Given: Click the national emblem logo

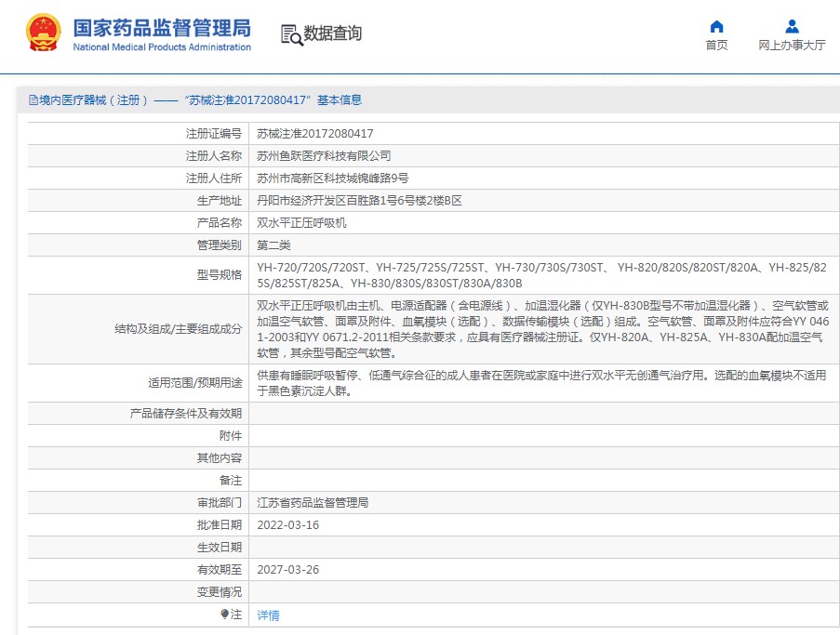Looking at the screenshot, I should tap(44, 33).
